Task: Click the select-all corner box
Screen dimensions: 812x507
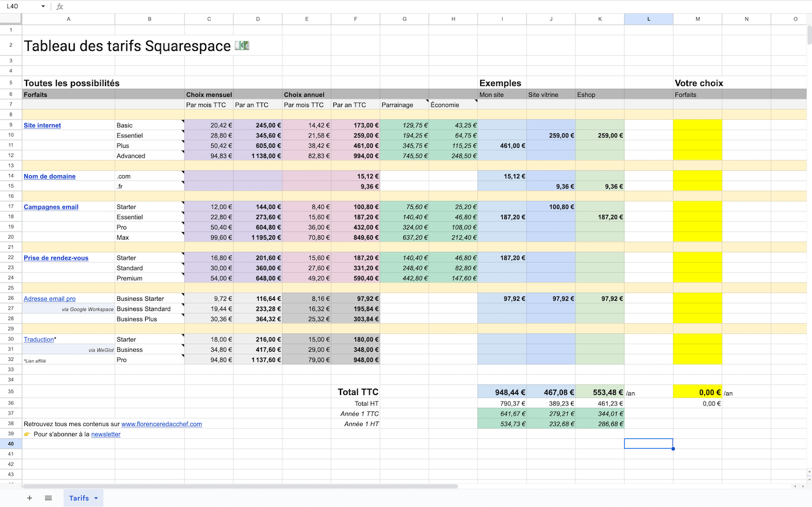Action: point(11,19)
